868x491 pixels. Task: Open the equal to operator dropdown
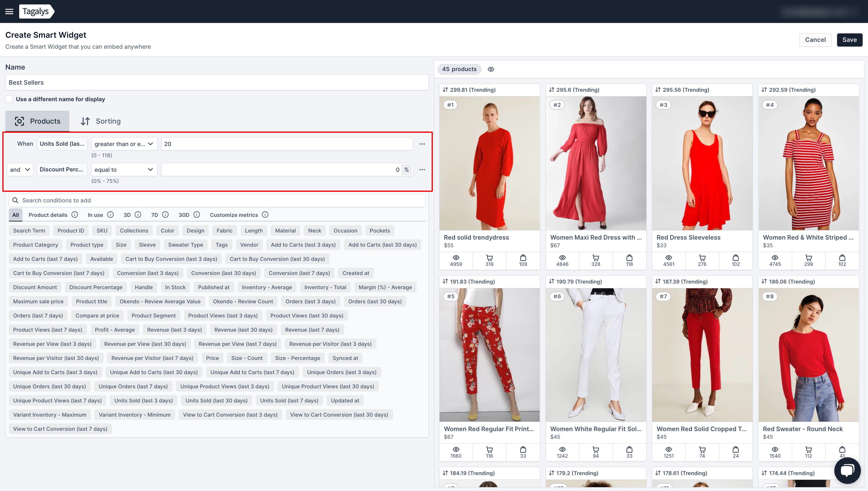pyautogui.click(x=124, y=170)
